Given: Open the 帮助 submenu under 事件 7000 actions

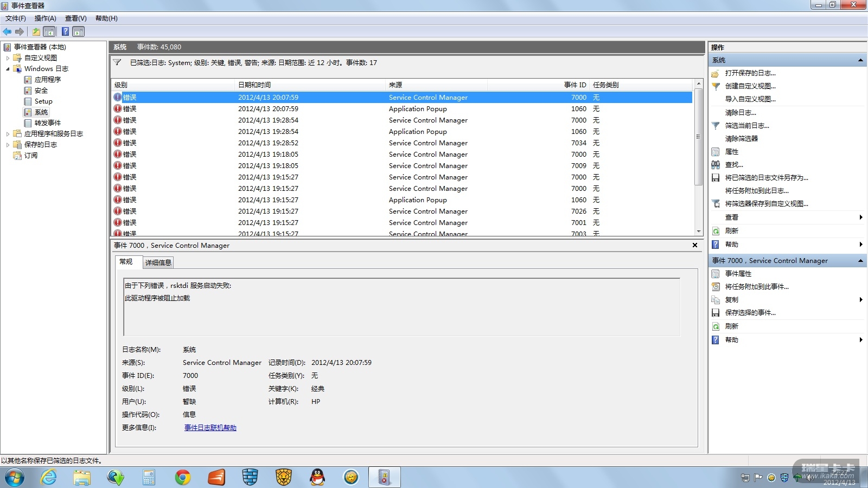Looking at the screenshot, I should [x=861, y=340].
